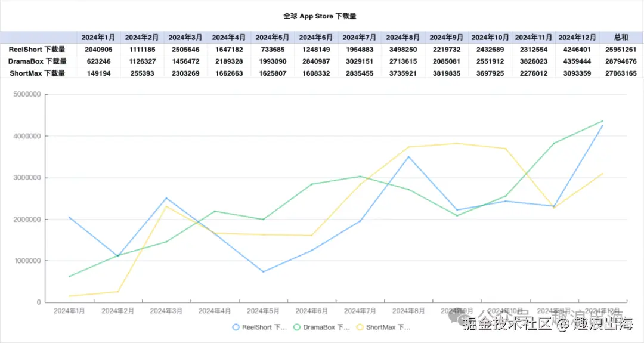
Task: Select cell 3029151 in DramaBox row
Action: (360, 61)
